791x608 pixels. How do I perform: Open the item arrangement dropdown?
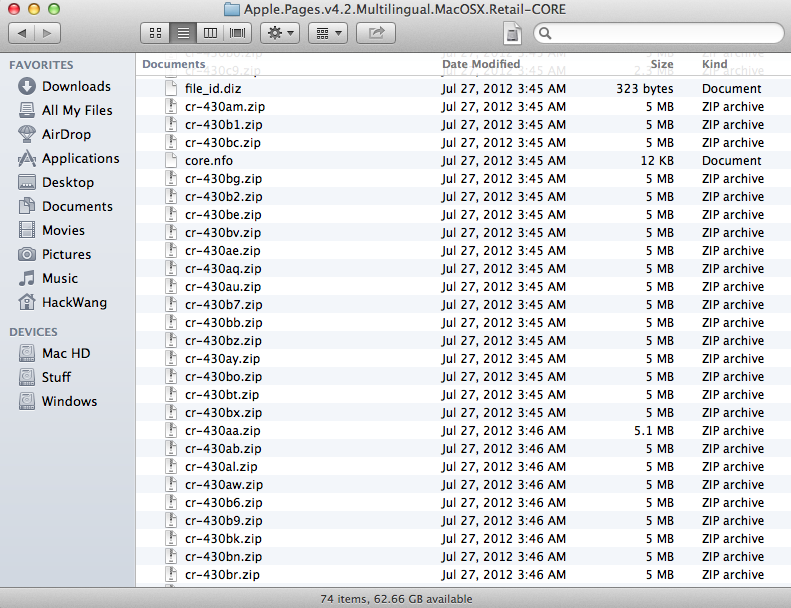[328, 33]
